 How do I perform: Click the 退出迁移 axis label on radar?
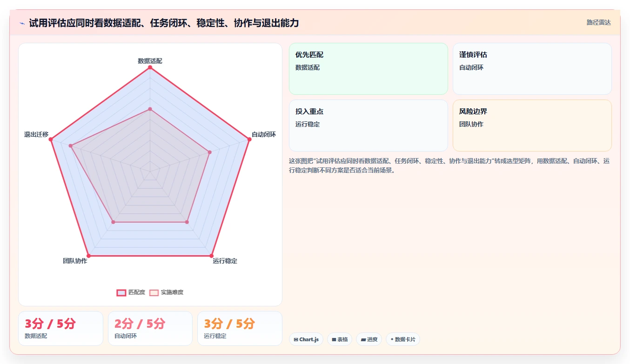pyautogui.click(x=36, y=134)
